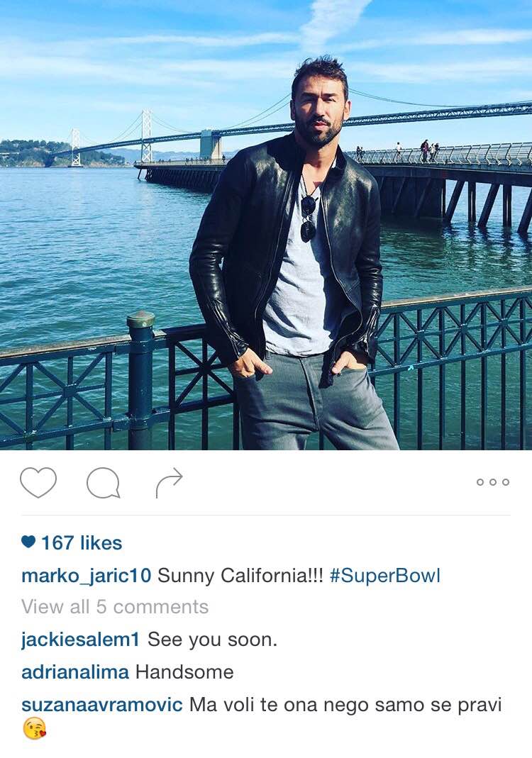
Task: Tap the share arrow icon
Action: [x=170, y=482]
